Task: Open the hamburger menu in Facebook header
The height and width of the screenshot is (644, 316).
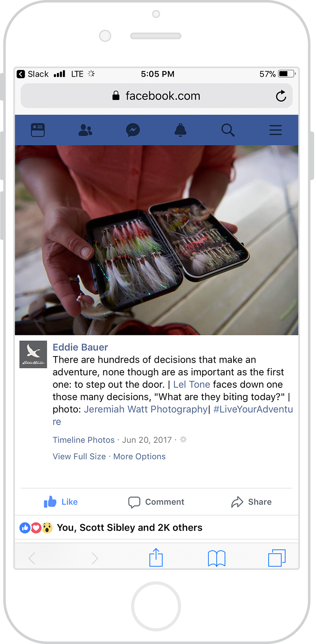Action: (x=275, y=130)
